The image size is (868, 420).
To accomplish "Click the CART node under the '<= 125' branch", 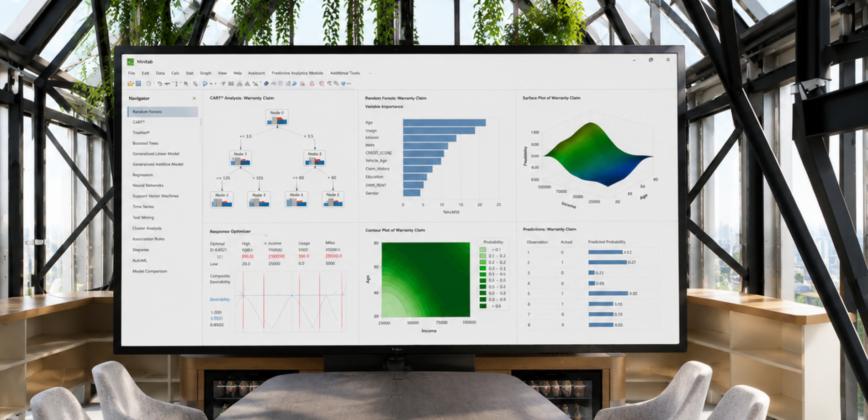I will (222, 199).
